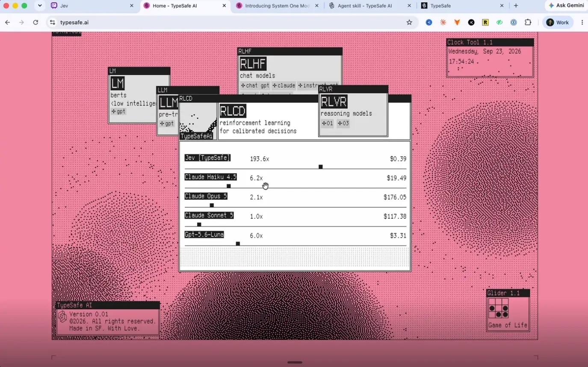Click the Jev [TypeSafe] slider handle

320,167
